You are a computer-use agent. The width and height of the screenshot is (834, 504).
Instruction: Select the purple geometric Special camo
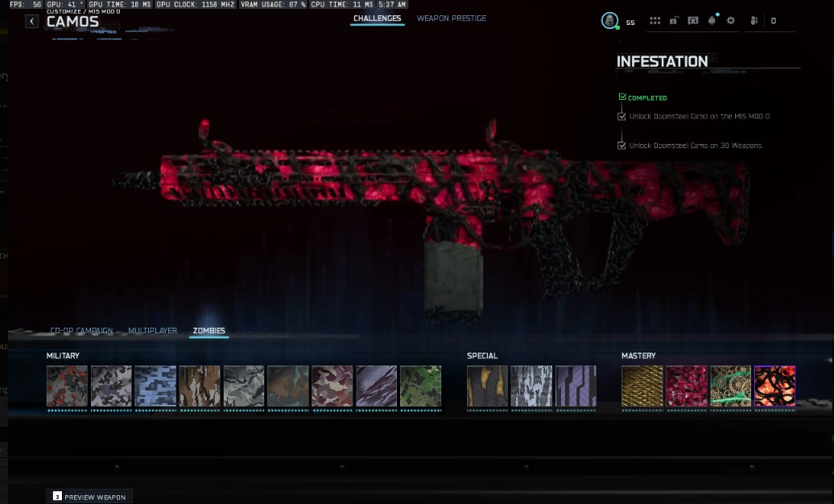pyautogui.click(x=576, y=386)
